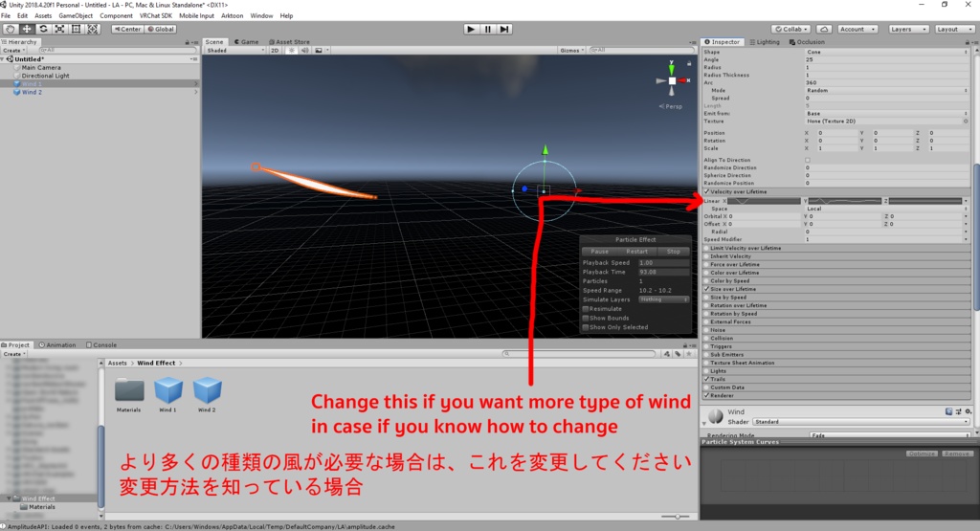Open scene effects image dropdown icon
Screen dimensions: 980x531
(x=321, y=50)
